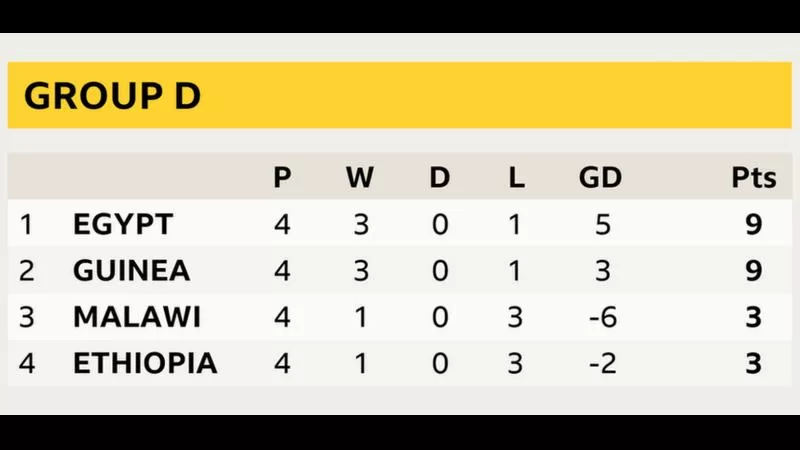Sort by the Pts column header
Viewport: 800px width, 450px height.
tap(753, 178)
